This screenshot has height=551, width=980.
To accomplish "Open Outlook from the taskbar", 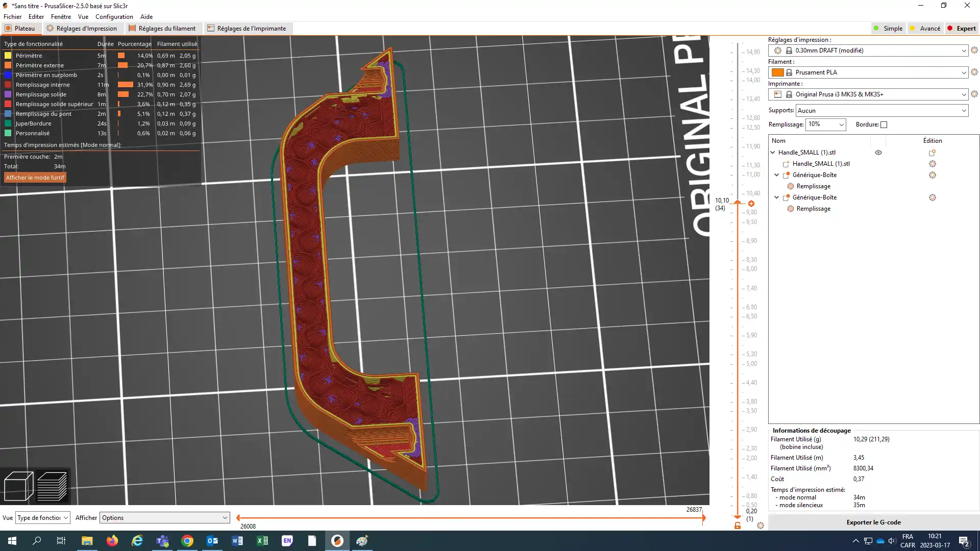I will (x=212, y=541).
